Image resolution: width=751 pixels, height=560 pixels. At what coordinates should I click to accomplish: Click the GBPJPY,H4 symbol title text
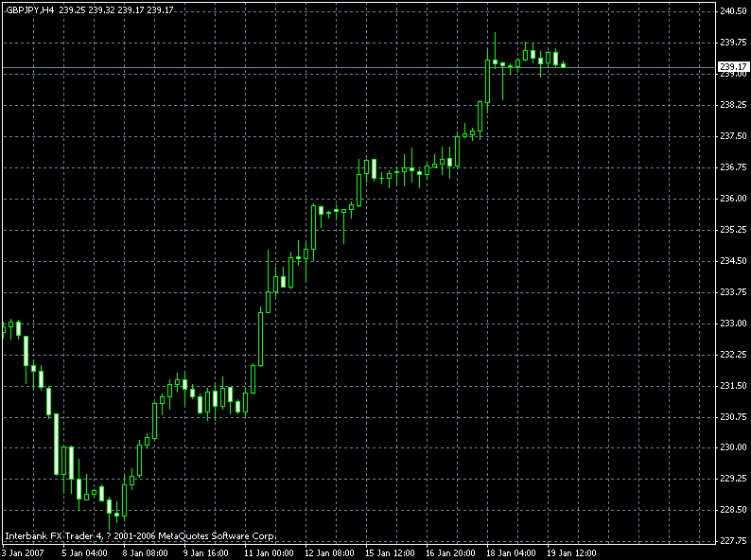click(x=29, y=9)
